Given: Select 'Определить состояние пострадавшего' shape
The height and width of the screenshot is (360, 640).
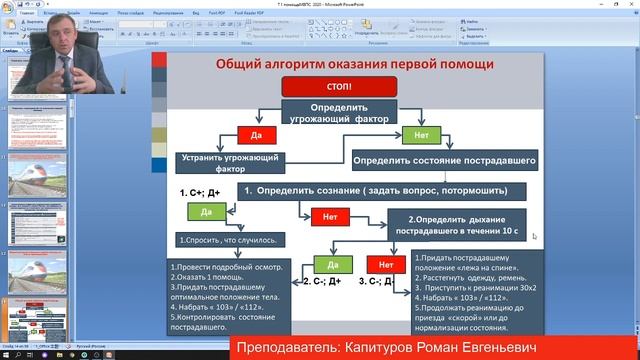Looking at the screenshot, I should 445,160.
